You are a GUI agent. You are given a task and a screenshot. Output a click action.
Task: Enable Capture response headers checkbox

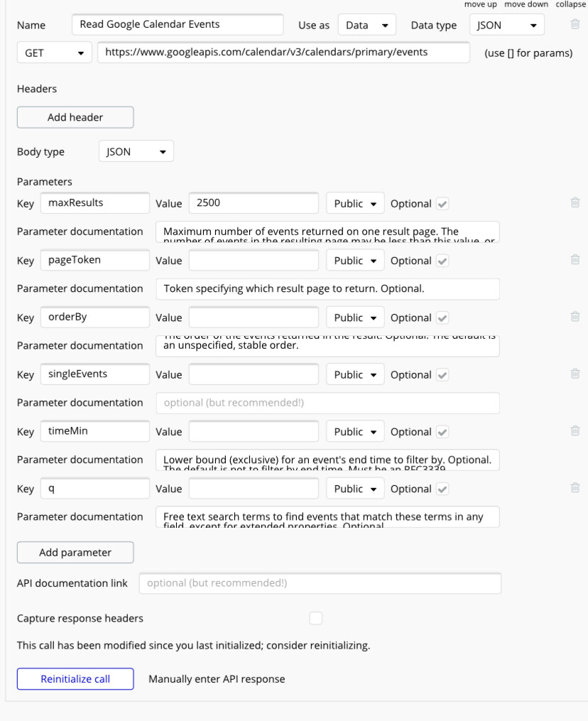316,619
